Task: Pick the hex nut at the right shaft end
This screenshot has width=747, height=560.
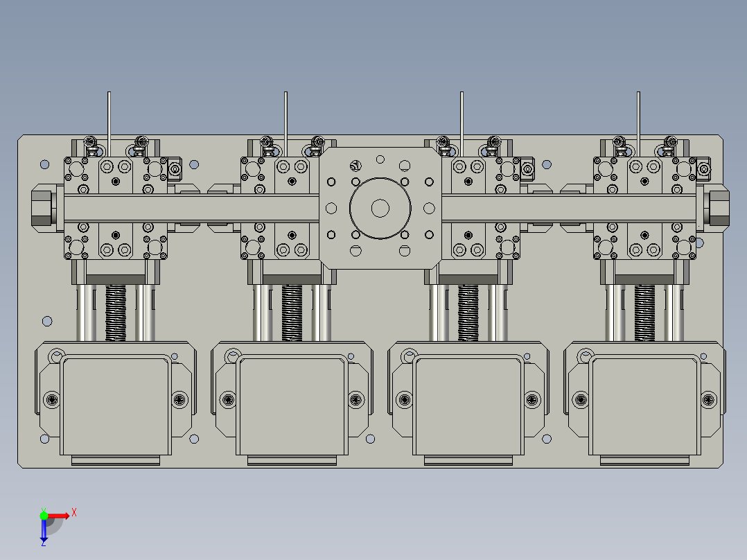Action: 719,209
